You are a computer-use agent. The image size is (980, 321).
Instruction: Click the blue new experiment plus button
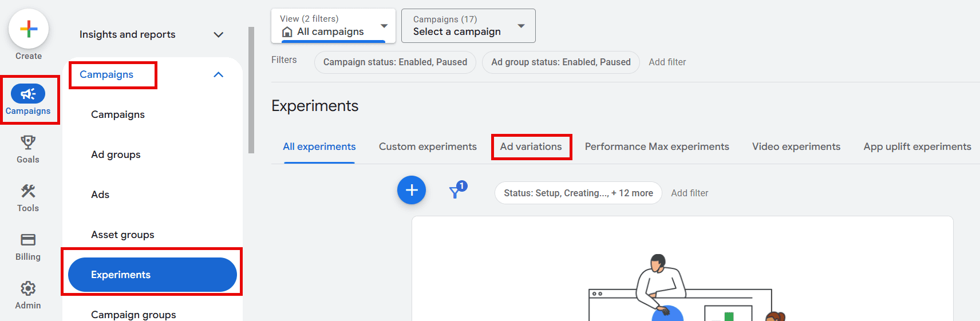pyautogui.click(x=412, y=190)
